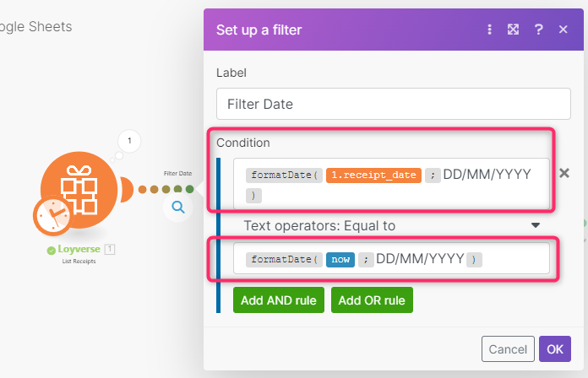Click the formatDate( function in the second condition

pyautogui.click(x=283, y=259)
